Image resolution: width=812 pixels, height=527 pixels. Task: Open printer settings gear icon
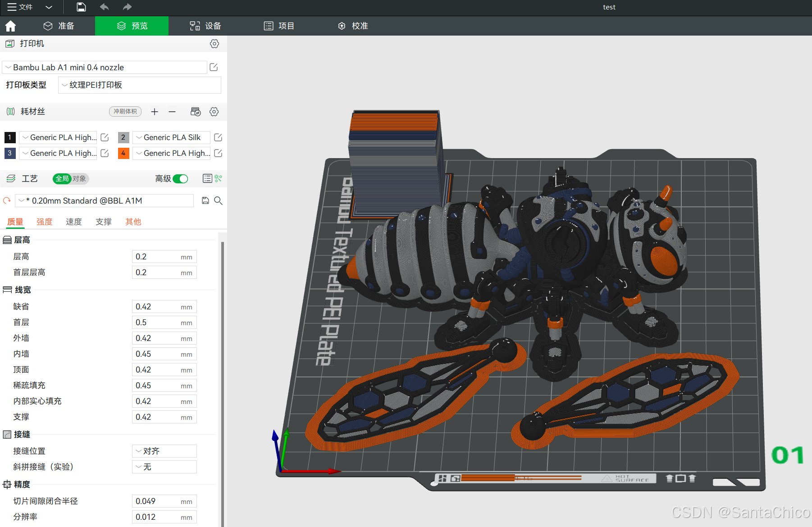point(214,44)
